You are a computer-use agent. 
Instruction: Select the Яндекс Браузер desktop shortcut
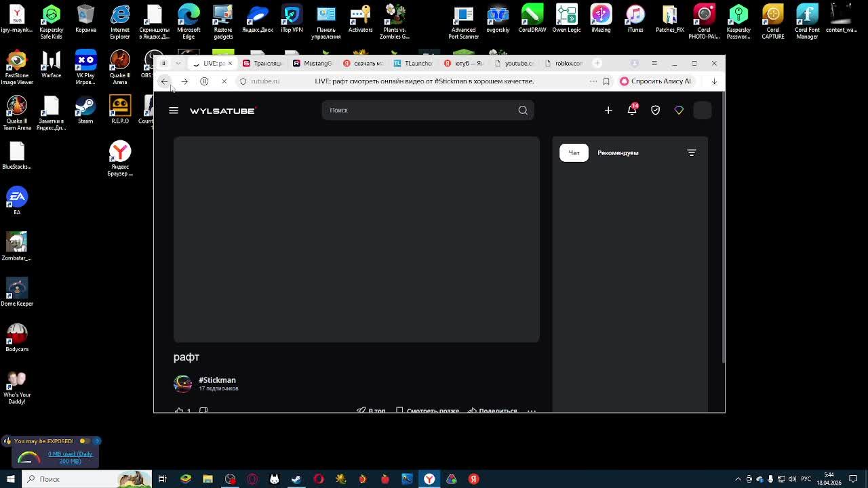pyautogui.click(x=120, y=159)
